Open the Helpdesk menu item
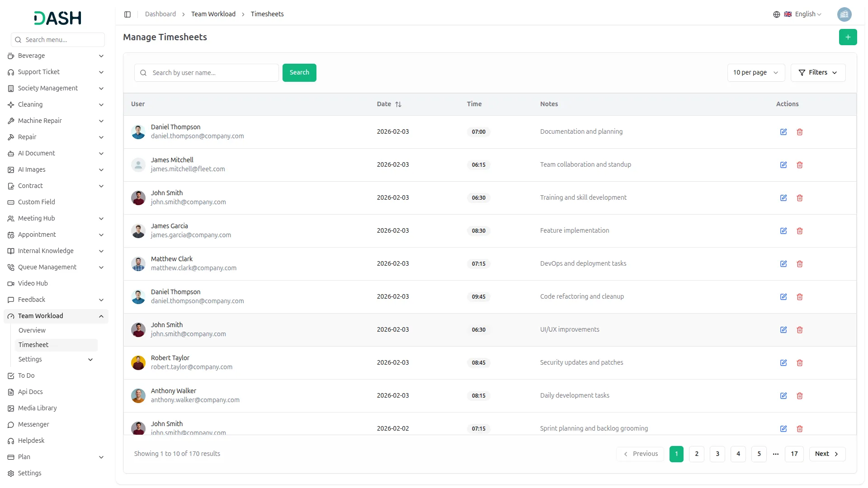Viewport: 868px width, 488px height. (56, 441)
